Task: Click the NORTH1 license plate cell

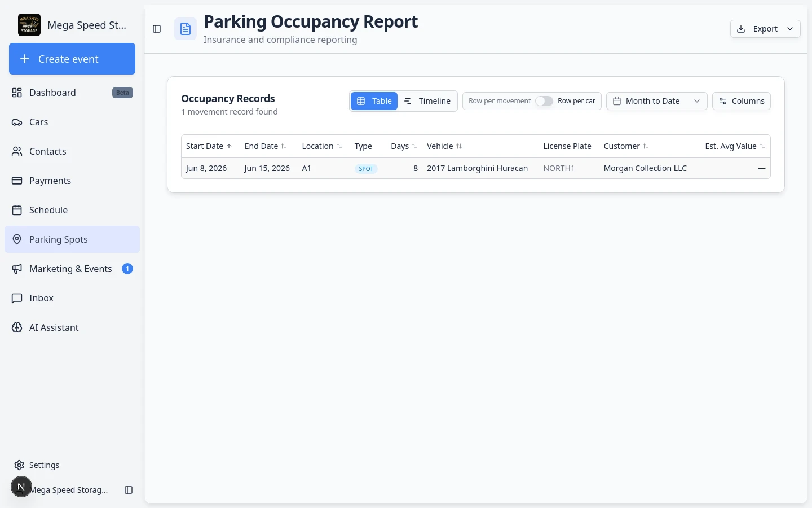Action: (559, 168)
